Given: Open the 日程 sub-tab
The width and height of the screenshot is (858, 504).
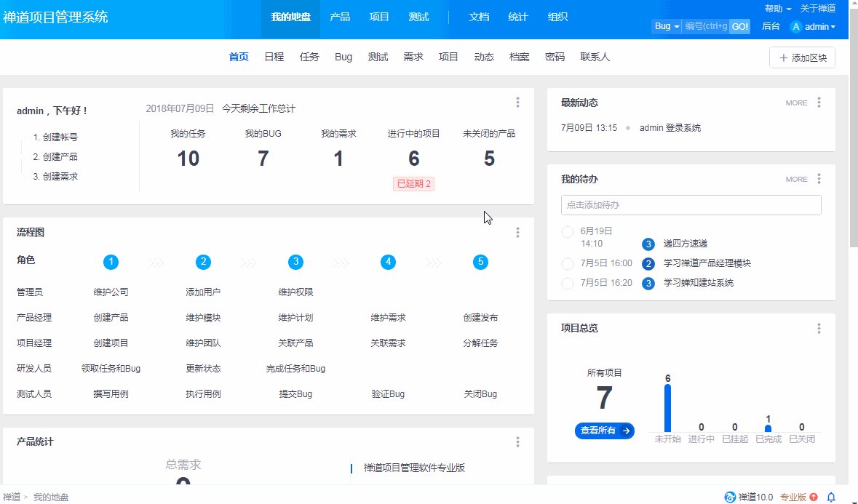Looking at the screenshot, I should 274,57.
